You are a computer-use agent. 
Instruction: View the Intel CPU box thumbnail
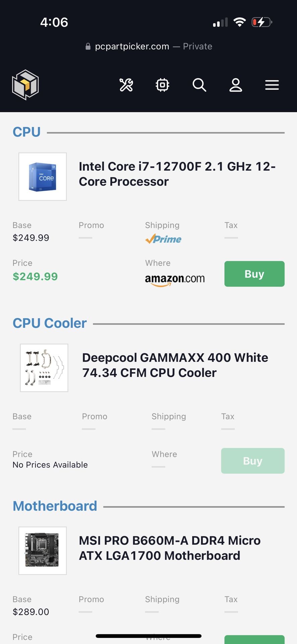[x=43, y=176]
